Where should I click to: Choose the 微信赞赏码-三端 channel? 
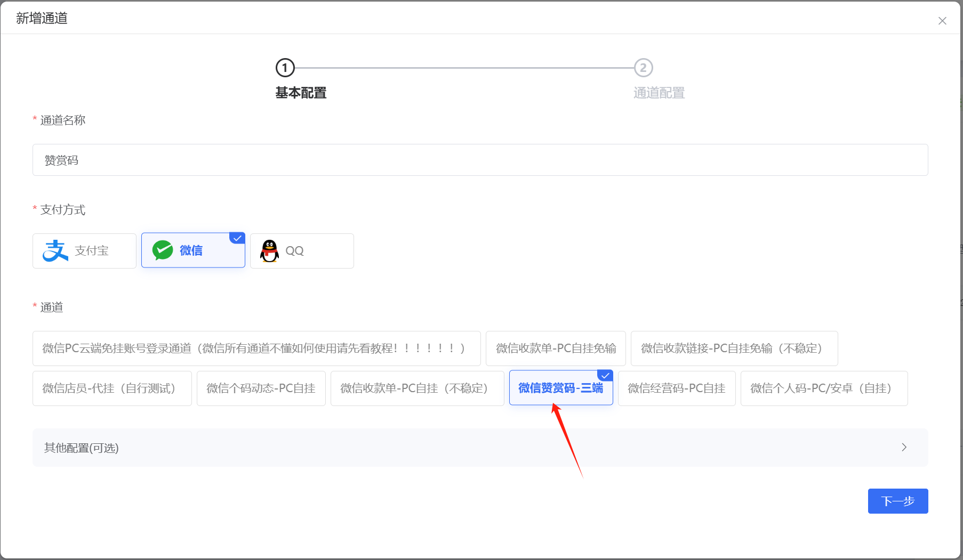click(x=560, y=388)
